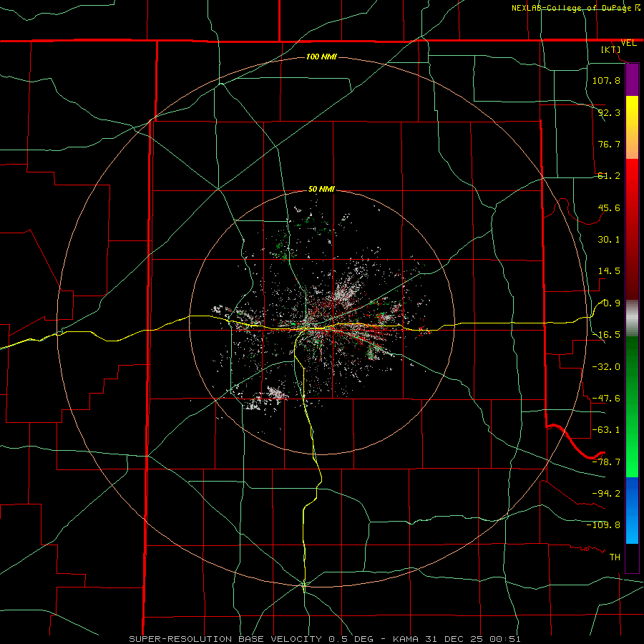
Task: Pick the purple segment of the velocity scale
Action: tap(632, 80)
